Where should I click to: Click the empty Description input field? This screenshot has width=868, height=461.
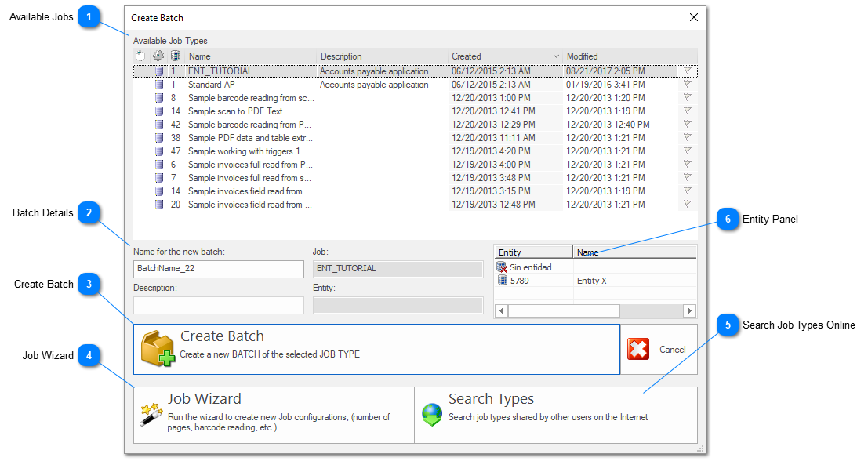[218, 306]
